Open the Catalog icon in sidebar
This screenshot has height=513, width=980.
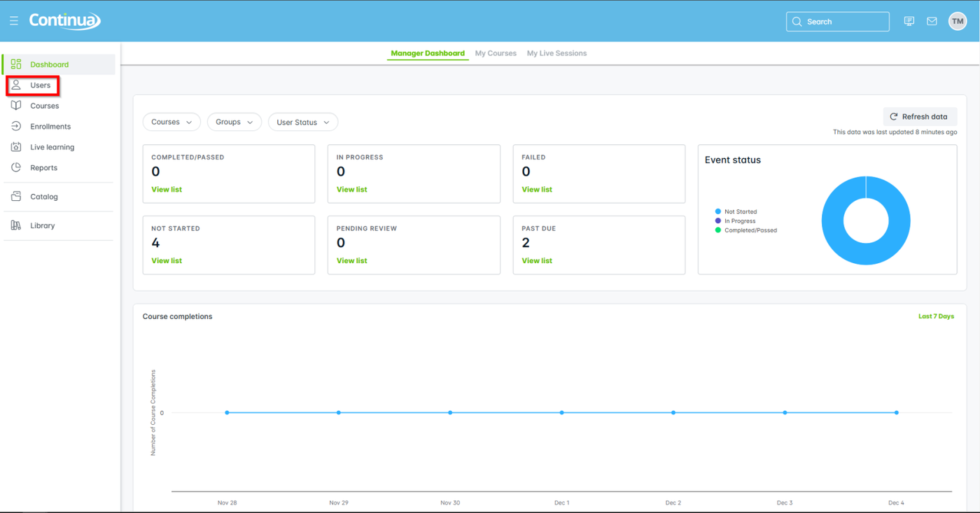click(x=16, y=197)
